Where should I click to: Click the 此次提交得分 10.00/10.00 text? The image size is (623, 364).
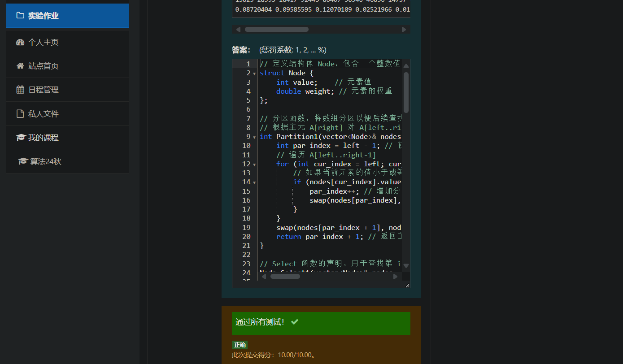pyautogui.click(x=274, y=355)
